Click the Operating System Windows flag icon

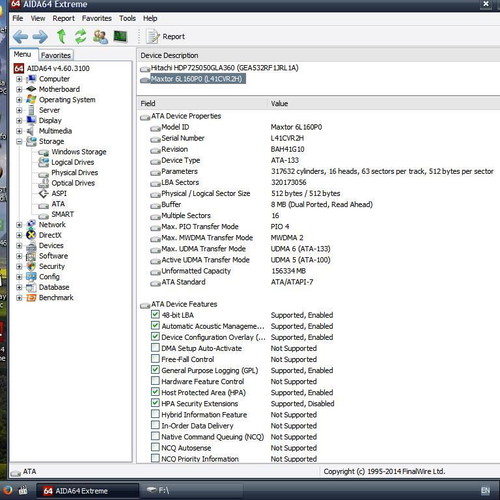31,99
